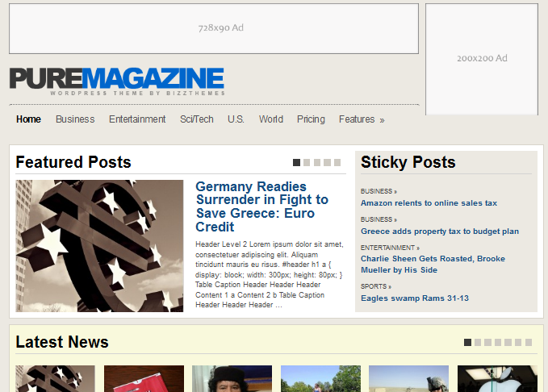
Task: Click the PureMagazine logo
Action: click(117, 81)
